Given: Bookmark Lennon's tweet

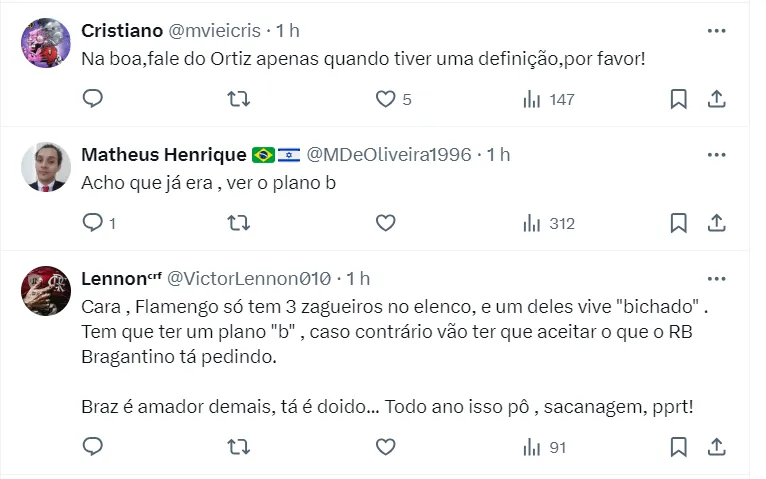Looking at the screenshot, I should point(678,446).
